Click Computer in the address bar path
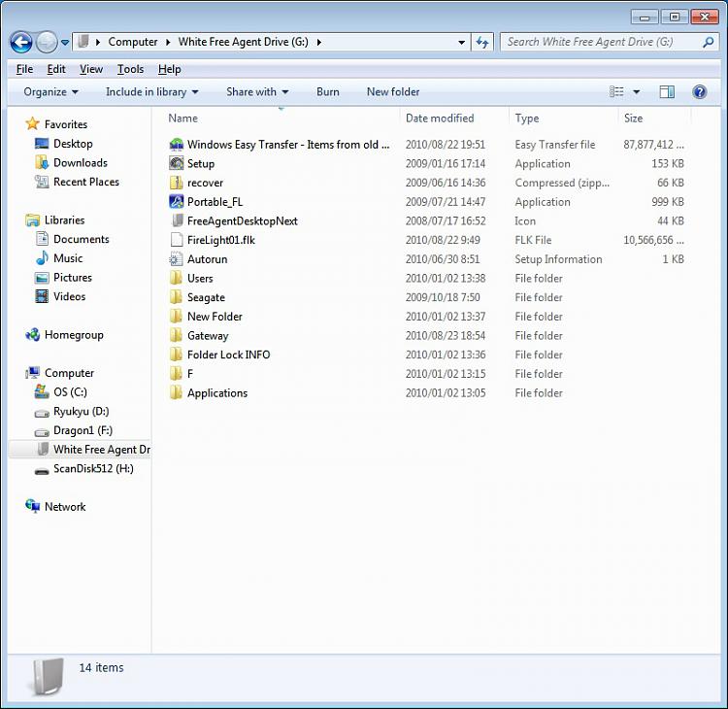 tap(133, 42)
